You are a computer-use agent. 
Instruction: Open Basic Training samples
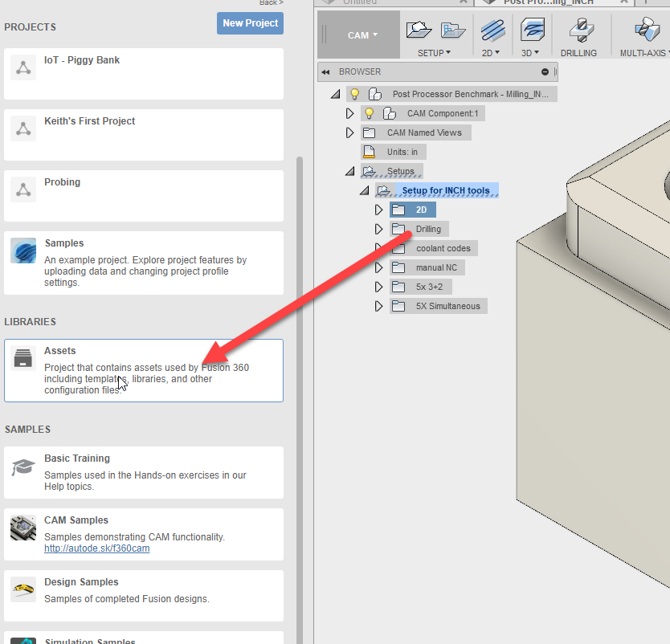point(144,473)
